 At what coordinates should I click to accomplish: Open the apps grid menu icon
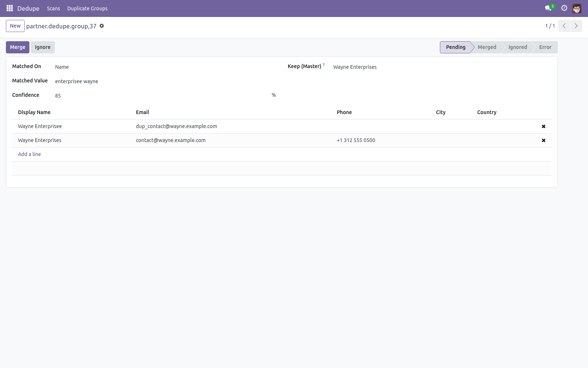(x=10, y=8)
